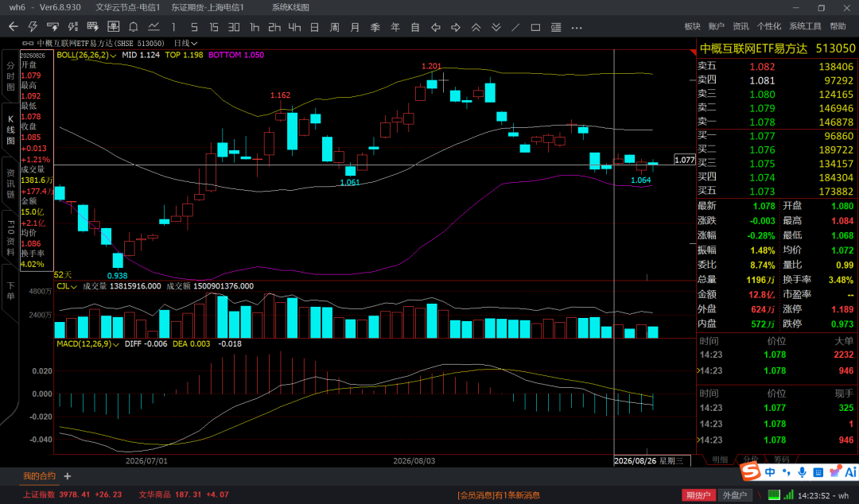The height and width of the screenshot is (504, 859).
Task: Expand the BOLL indicator dropdown
Action: pyautogui.click(x=114, y=56)
